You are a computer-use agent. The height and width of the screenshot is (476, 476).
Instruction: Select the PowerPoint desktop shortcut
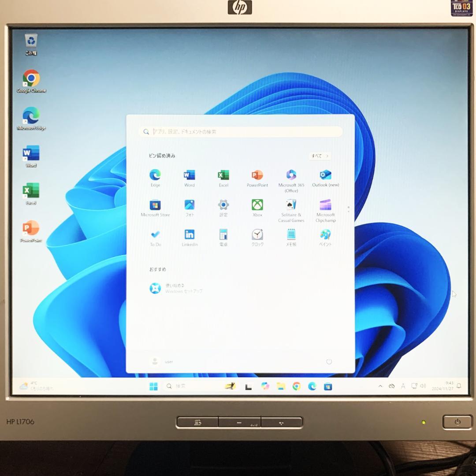(31, 232)
